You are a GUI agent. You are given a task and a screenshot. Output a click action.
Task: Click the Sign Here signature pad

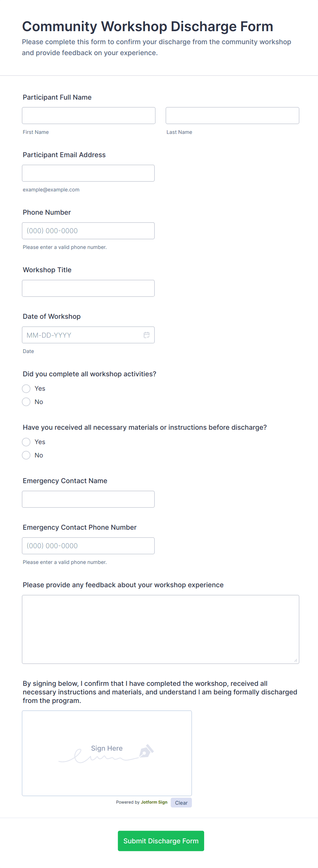[x=107, y=753]
